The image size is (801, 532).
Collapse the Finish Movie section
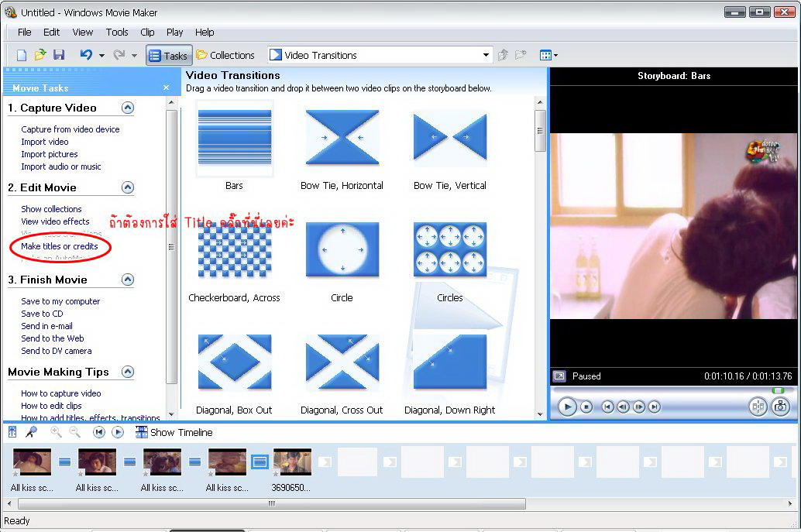(128, 280)
